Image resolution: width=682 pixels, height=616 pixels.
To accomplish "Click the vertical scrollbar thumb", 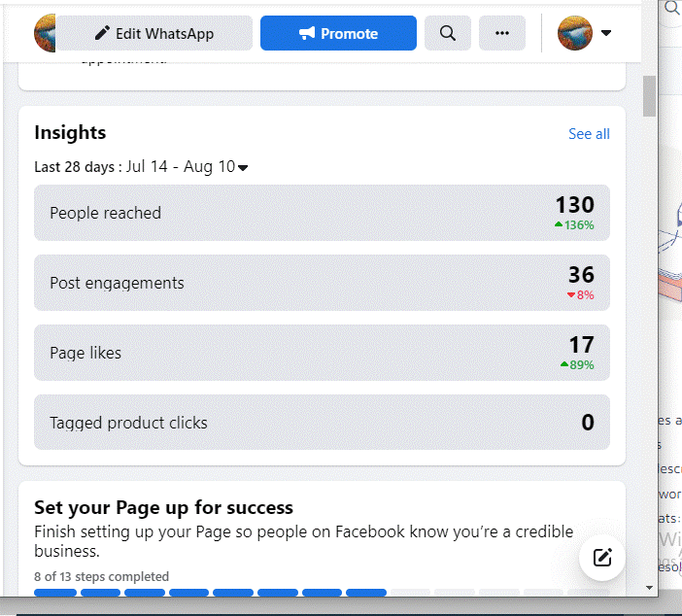I will click(649, 95).
